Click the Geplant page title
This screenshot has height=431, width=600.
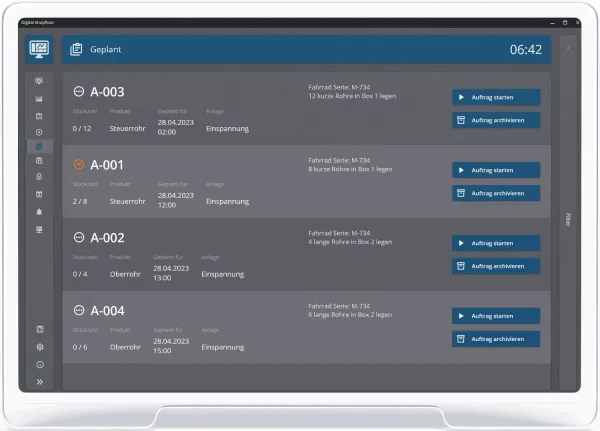105,50
